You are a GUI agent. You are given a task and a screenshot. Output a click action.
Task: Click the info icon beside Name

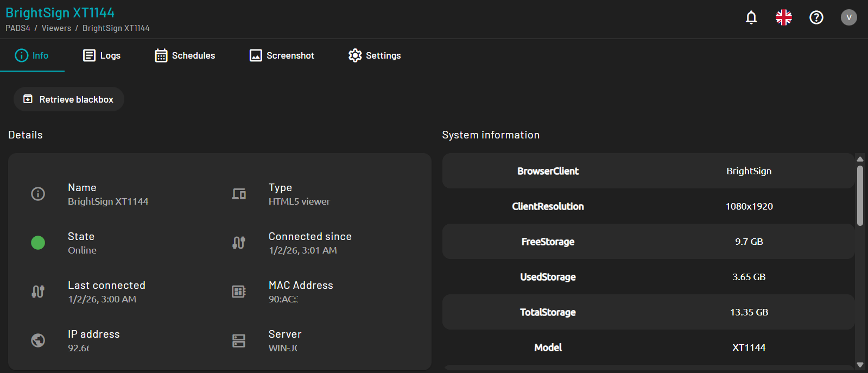pyautogui.click(x=38, y=194)
